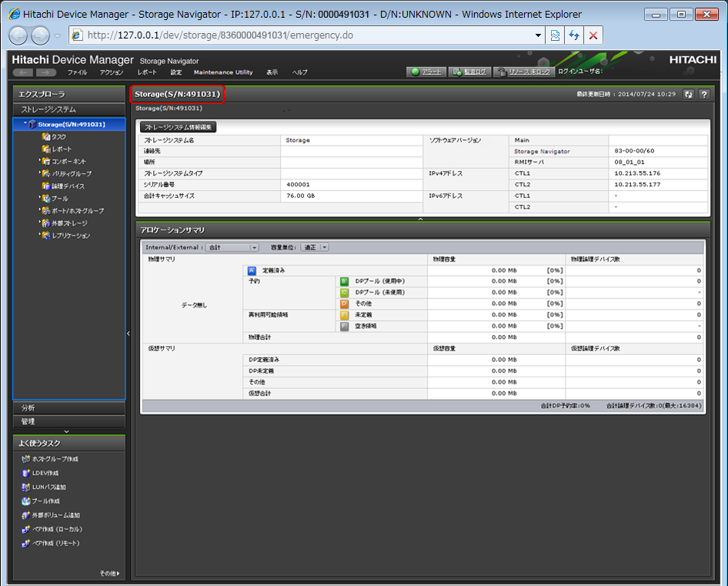The width and height of the screenshot is (728, 586).
Task: Click the ホストグループ作成 task icon
Action: (26, 459)
